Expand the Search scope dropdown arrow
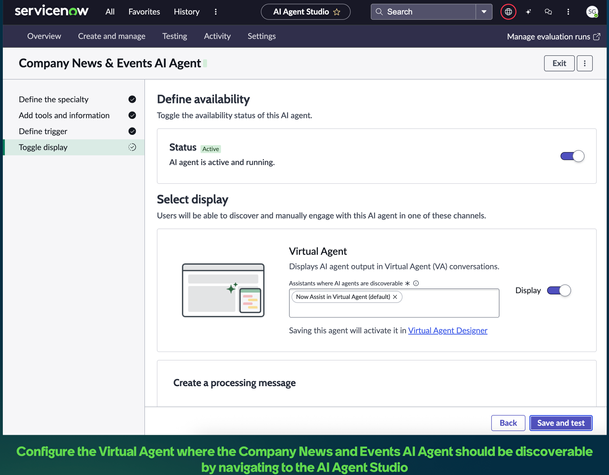The height and width of the screenshot is (475, 609). [484, 12]
